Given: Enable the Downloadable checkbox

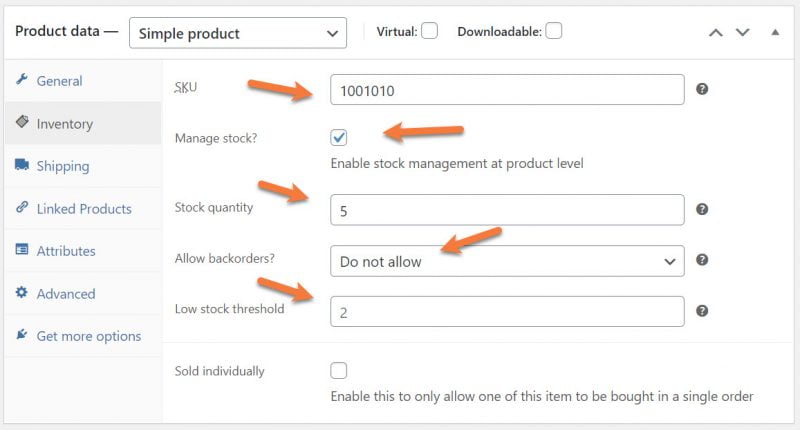Looking at the screenshot, I should tap(553, 31).
